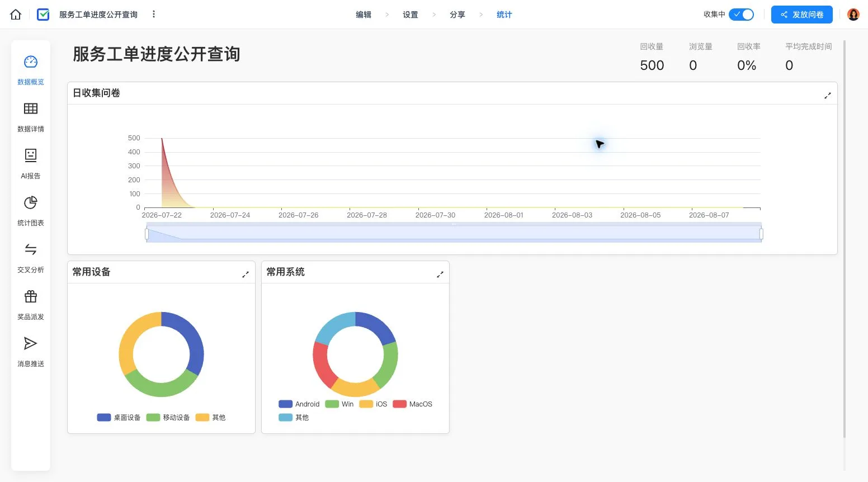
Task: Click the 2026-07-22 axis date label
Action: click(162, 215)
